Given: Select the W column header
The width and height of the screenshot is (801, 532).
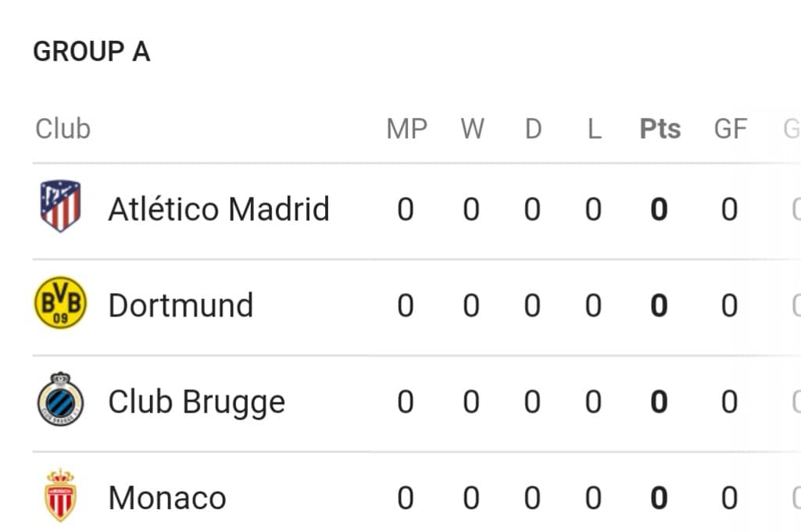Looking at the screenshot, I should [x=472, y=129].
